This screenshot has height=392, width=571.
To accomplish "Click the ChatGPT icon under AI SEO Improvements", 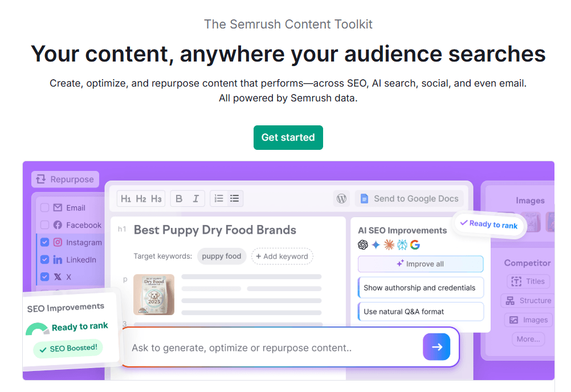I will point(362,245).
